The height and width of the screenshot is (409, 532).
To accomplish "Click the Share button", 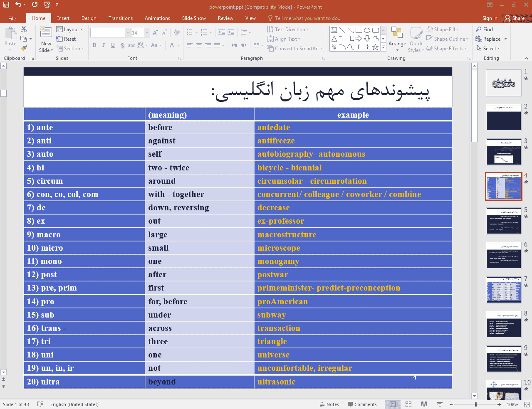I will click(x=515, y=18).
